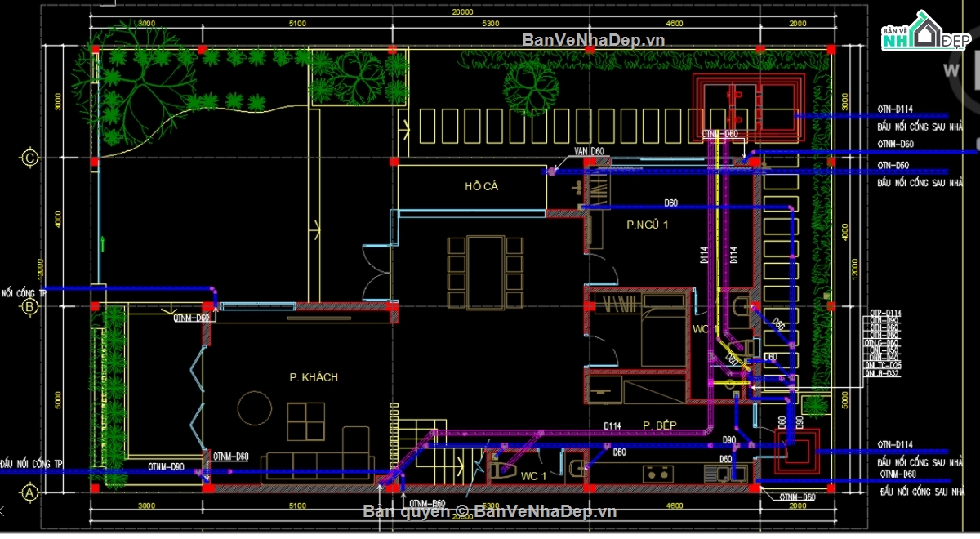
Task: Select the OTNM-D90 pipe label
Action: [166, 467]
